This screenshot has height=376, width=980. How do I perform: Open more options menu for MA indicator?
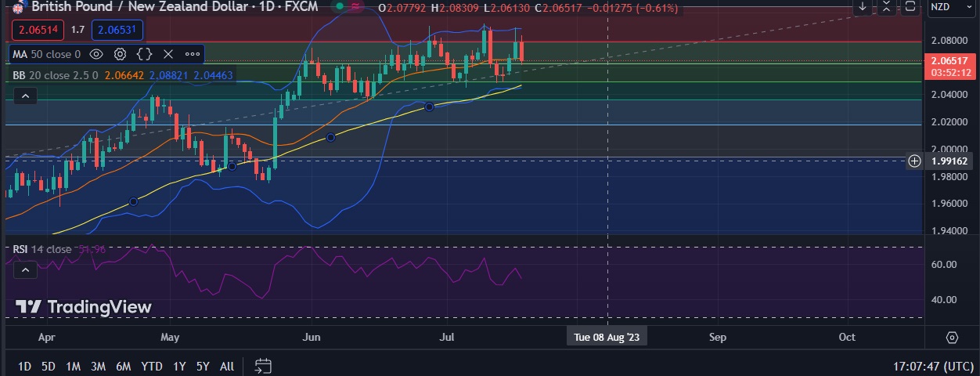point(192,54)
